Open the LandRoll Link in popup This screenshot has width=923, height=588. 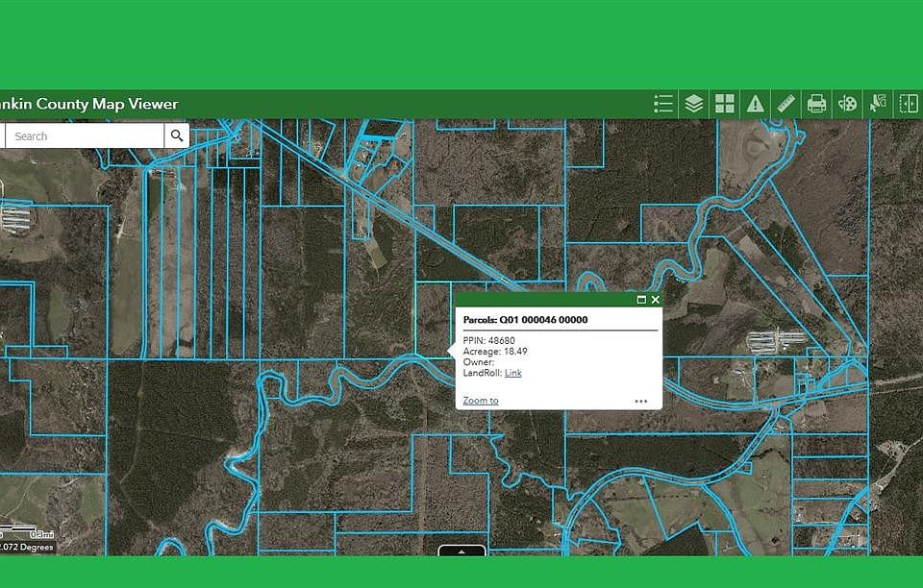tap(513, 373)
